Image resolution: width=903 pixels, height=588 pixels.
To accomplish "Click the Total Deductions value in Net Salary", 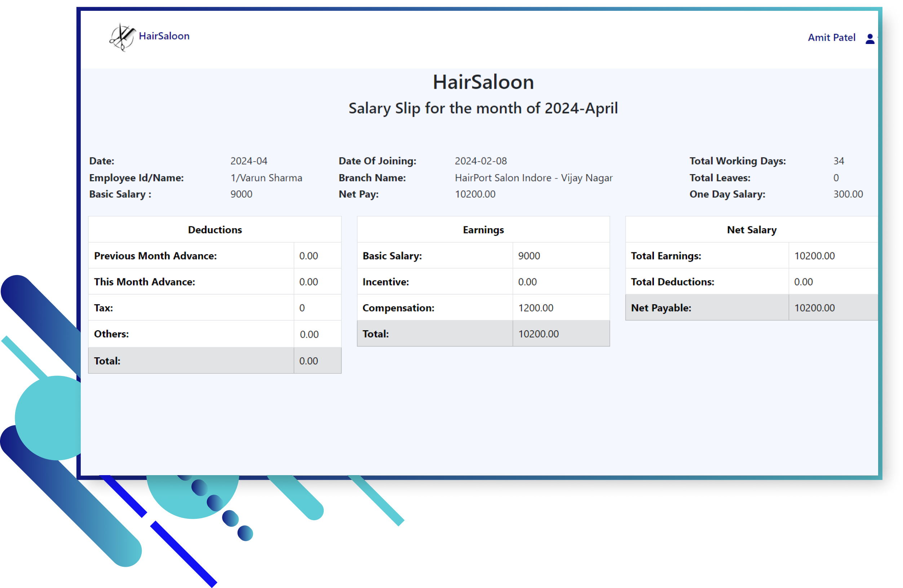I will (x=803, y=282).
